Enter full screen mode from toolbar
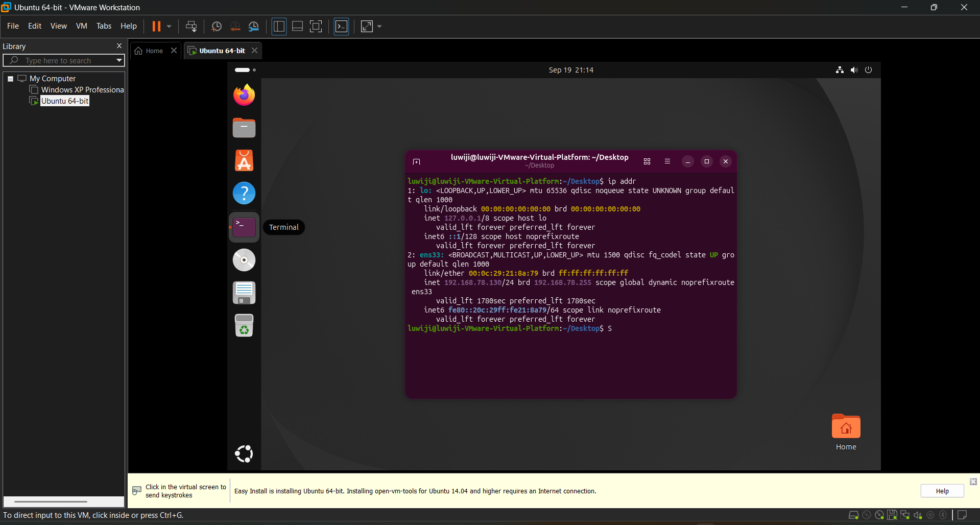This screenshot has height=525, width=980. point(316,26)
